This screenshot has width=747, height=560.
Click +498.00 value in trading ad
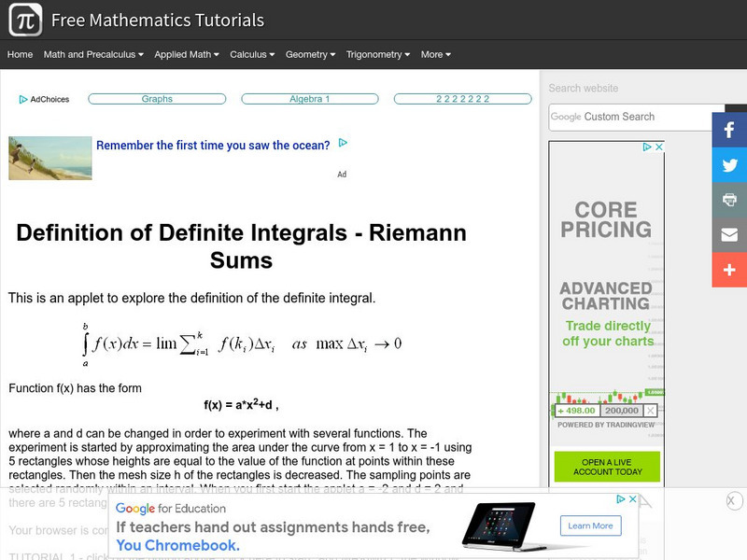pyautogui.click(x=576, y=411)
